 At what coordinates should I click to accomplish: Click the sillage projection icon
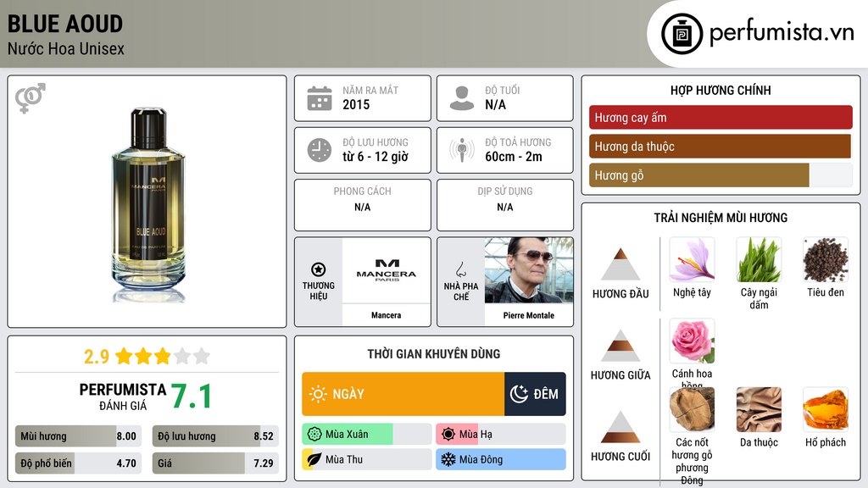coord(461,150)
